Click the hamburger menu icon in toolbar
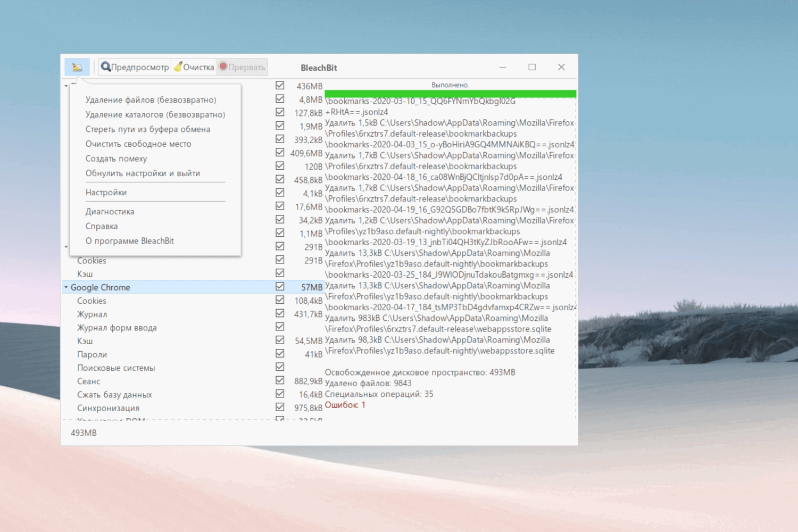The width and height of the screenshot is (798, 532). (x=77, y=66)
